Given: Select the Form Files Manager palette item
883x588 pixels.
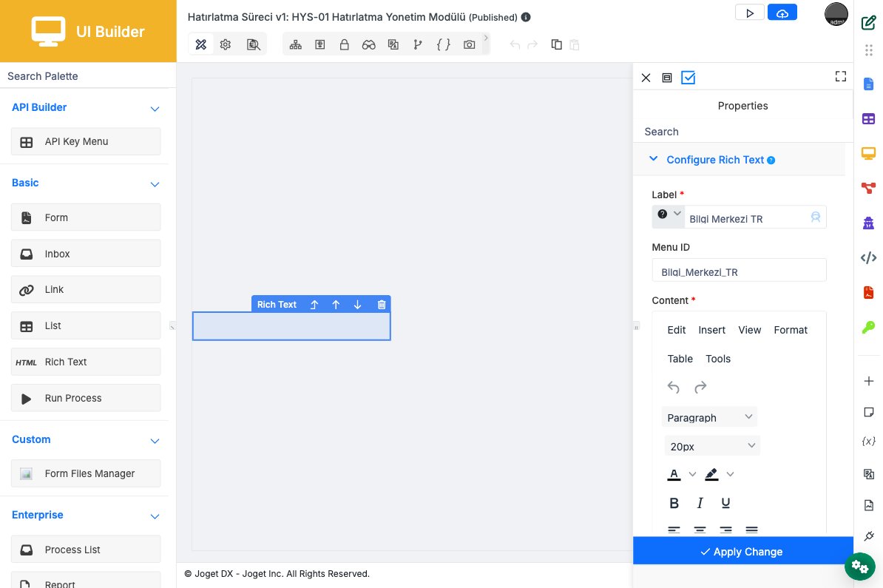Looking at the screenshot, I should click(x=86, y=473).
